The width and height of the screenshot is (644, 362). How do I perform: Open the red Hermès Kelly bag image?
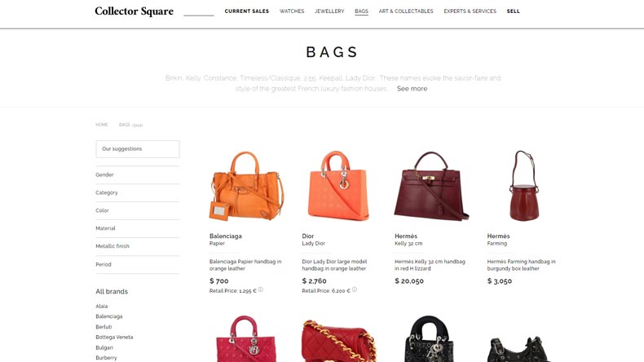tap(431, 186)
